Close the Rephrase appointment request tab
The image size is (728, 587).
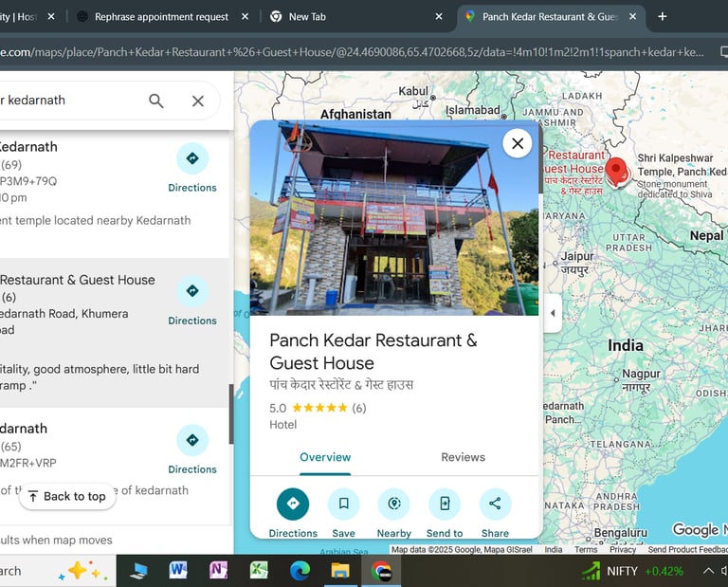click(245, 17)
